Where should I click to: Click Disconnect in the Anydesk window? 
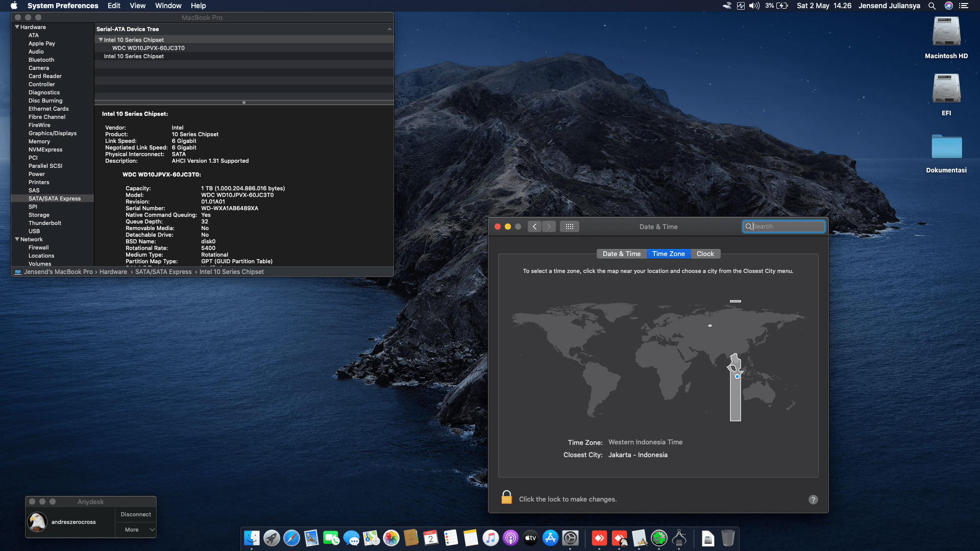136,514
